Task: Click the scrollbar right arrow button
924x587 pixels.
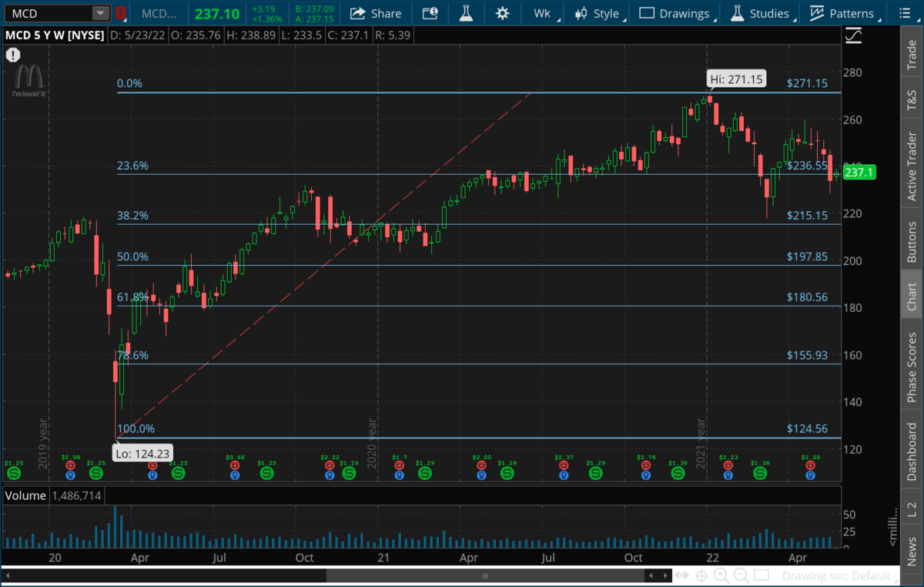Action: (x=665, y=575)
